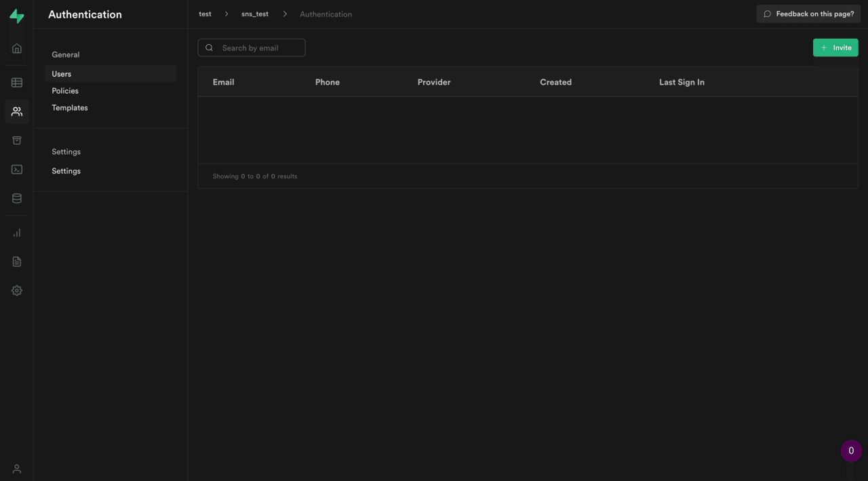Focus the Search by email field
This screenshot has width=868, height=481.
[x=259, y=48]
